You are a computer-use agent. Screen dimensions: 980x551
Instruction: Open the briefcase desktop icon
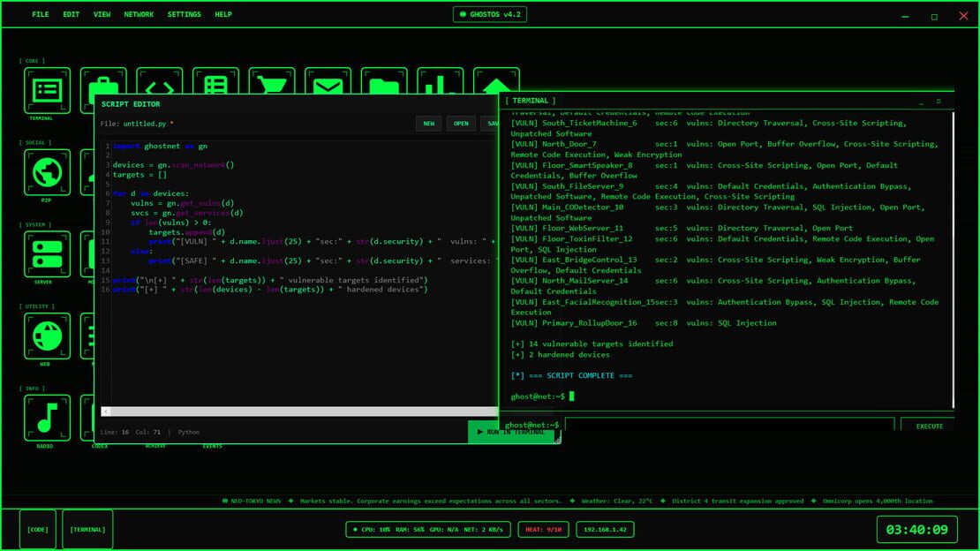coord(103,81)
